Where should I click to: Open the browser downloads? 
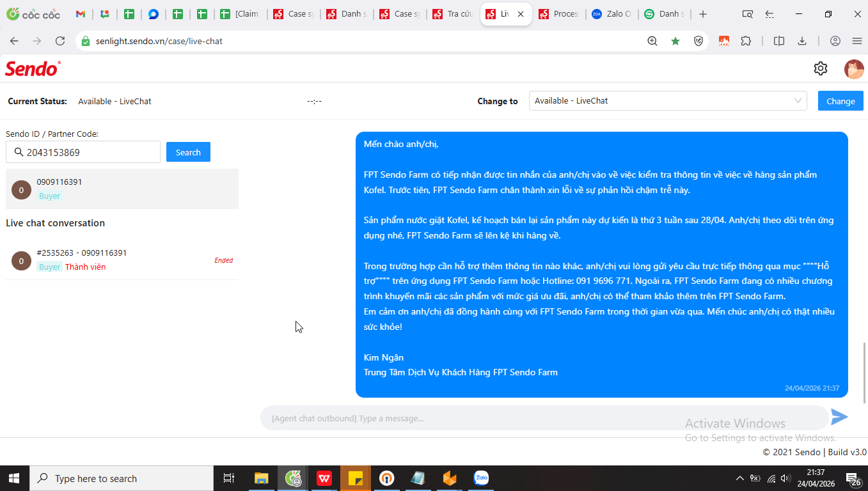coord(802,41)
